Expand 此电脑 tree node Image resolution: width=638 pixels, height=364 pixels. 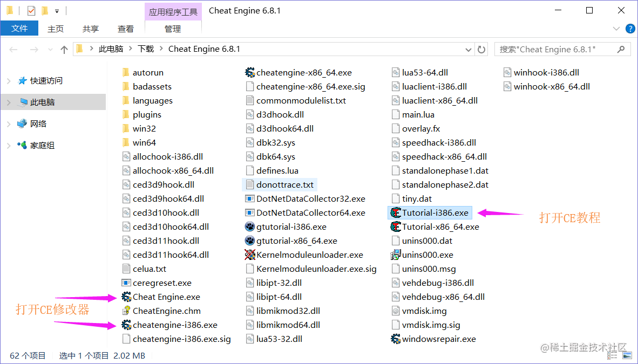[x=9, y=102]
